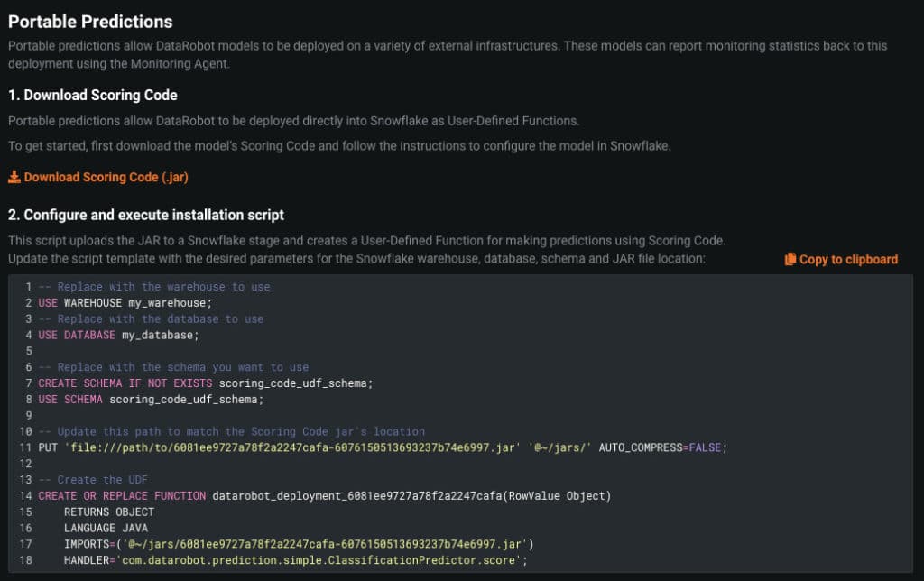Click the 'CREATE OR REPLACE FUNCTION' code line
This screenshot has width=924, height=581.
coord(325,496)
